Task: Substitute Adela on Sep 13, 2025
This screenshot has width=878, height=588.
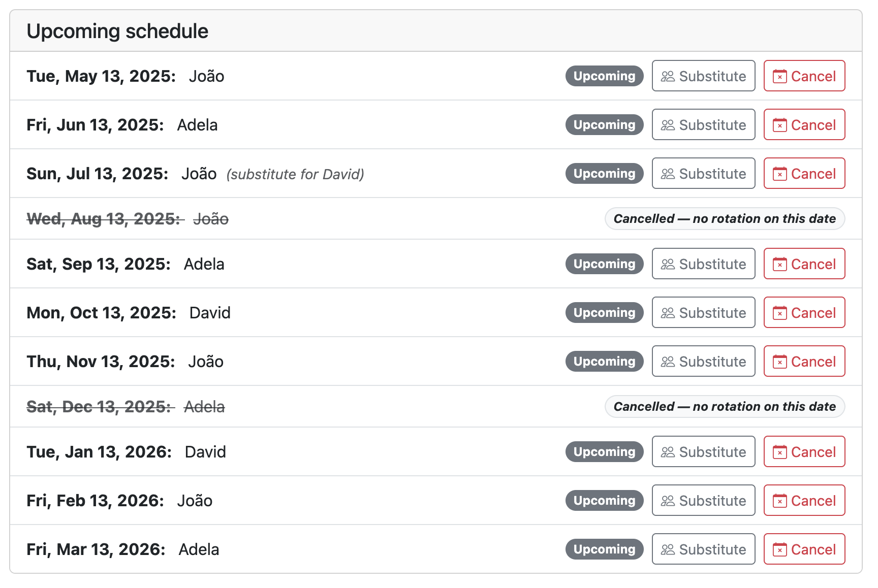Action: [704, 264]
